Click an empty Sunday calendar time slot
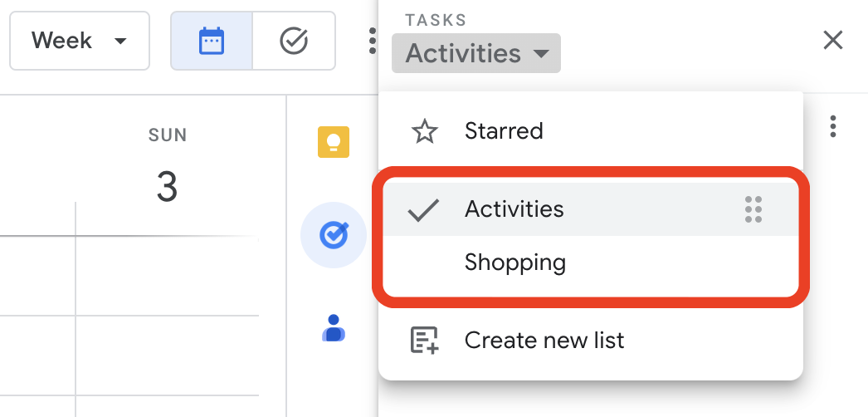Image resolution: width=868 pixels, height=417 pixels. [x=167, y=276]
